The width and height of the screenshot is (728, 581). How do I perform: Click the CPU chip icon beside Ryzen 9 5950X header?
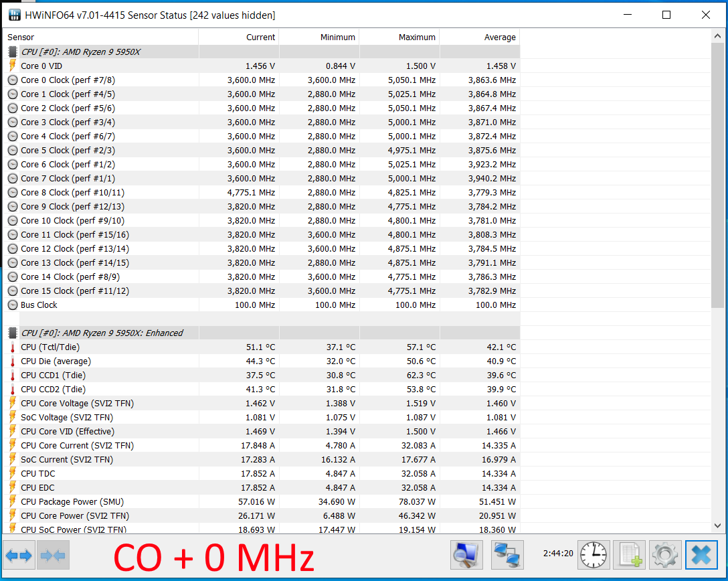click(x=13, y=52)
